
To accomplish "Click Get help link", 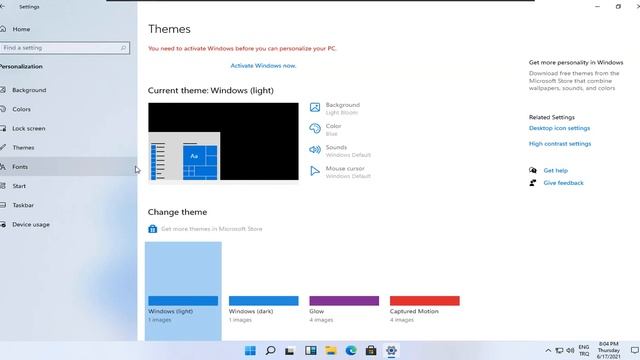I will coord(556,171).
